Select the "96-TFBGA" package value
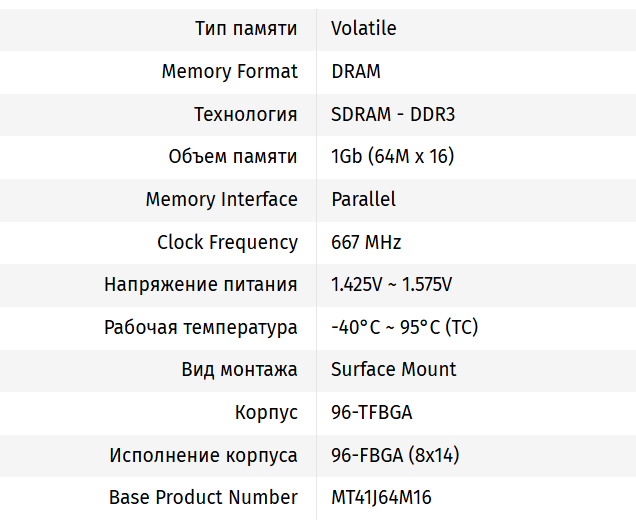The width and height of the screenshot is (636, 529). [372, 412]
